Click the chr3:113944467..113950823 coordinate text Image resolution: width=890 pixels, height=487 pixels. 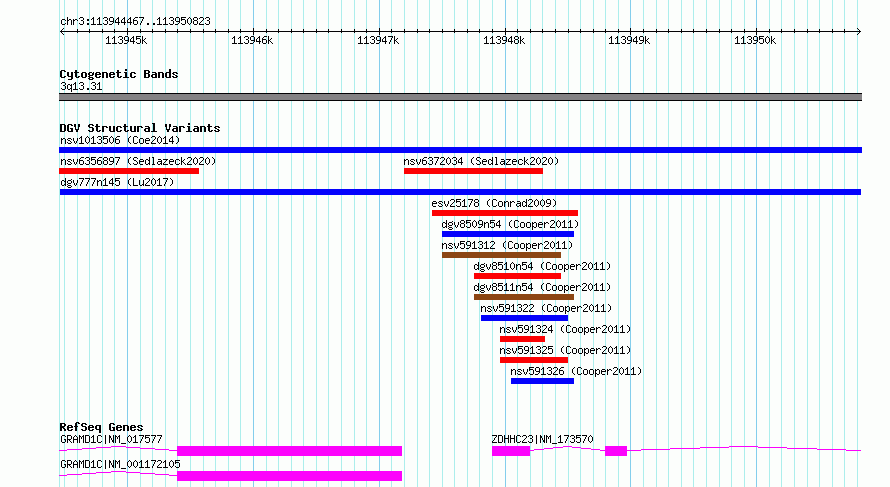(x=135, y=21)
